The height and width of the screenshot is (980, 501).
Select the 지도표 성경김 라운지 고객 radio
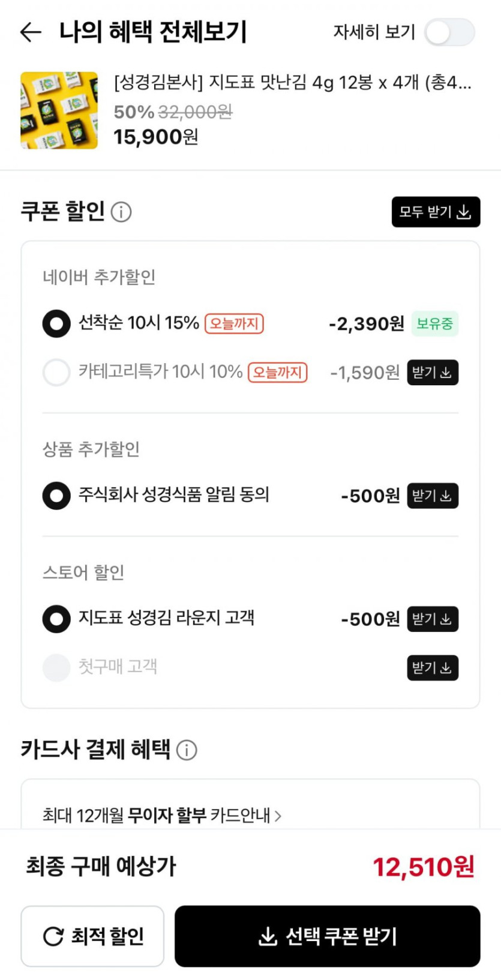[x=56, y=619]
